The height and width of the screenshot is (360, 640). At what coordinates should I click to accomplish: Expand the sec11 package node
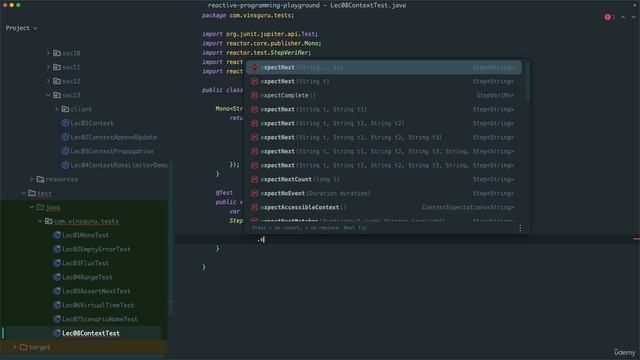tap(48, 67)
